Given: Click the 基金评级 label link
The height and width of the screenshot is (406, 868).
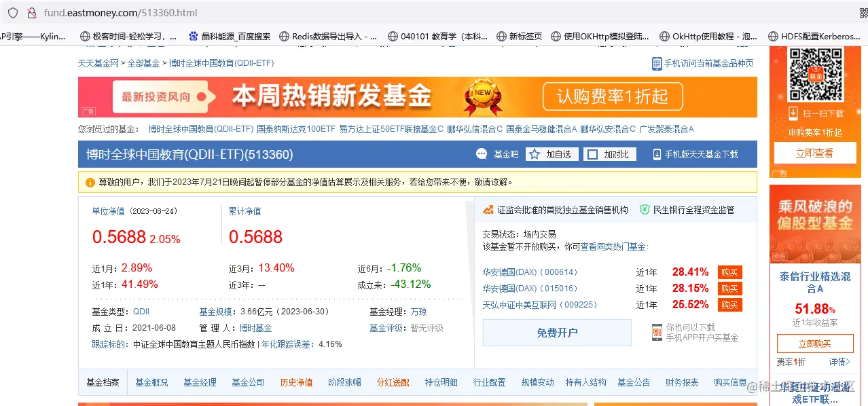Looking at the screenshot, I should (386, 328).
